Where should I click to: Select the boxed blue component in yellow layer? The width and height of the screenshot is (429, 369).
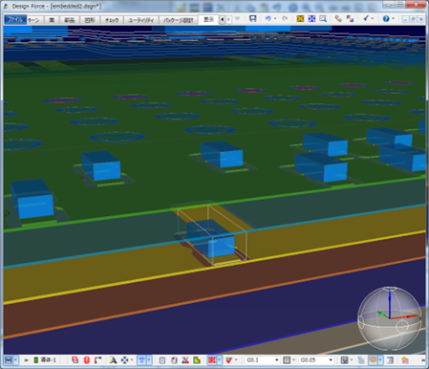pyautogui.click(x=211, y=237)
